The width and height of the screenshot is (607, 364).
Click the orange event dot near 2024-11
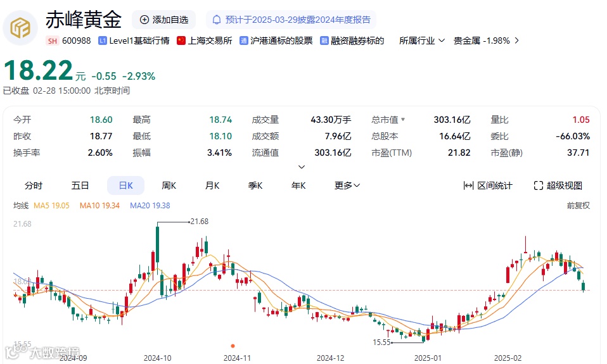pos(233,346)
